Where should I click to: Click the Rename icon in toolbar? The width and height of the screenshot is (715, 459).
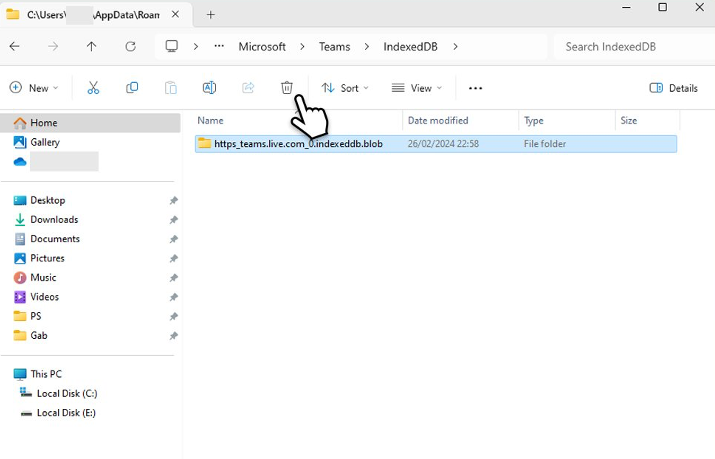(209, 88)
